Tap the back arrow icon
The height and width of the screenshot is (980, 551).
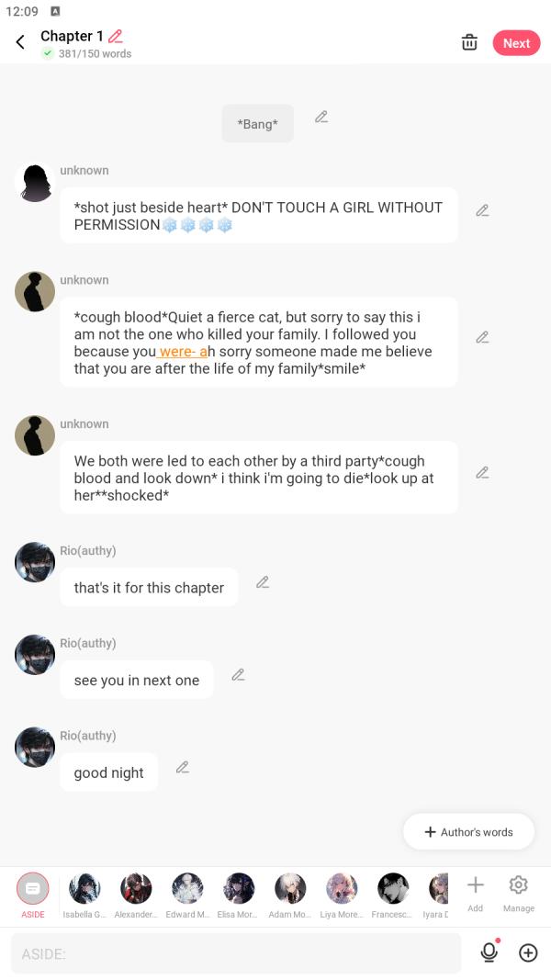pos(20,42)
